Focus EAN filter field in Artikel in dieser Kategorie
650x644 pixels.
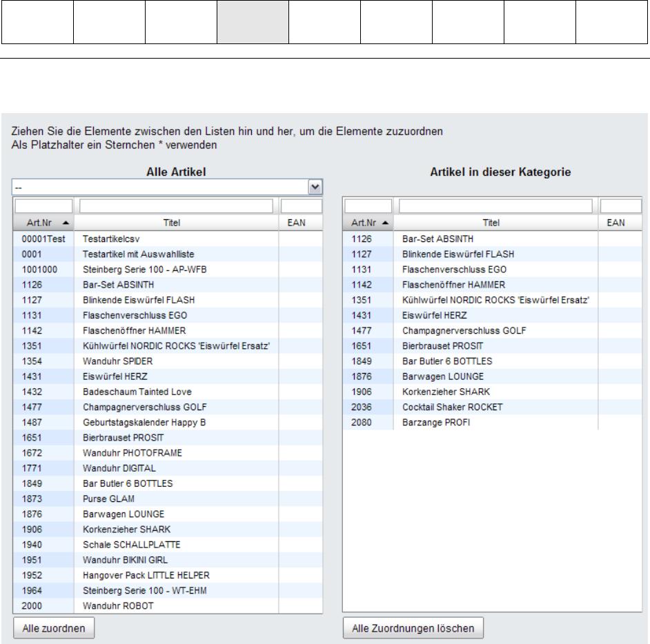point(620,206)
